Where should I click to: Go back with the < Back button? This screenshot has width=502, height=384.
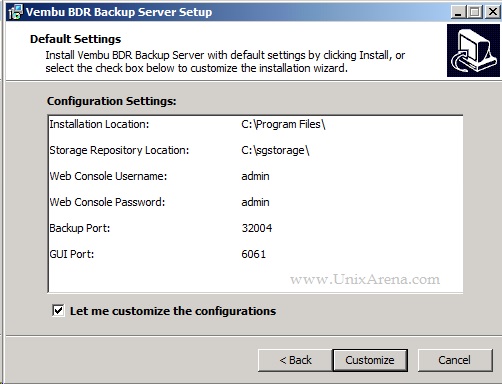[295, 360]
